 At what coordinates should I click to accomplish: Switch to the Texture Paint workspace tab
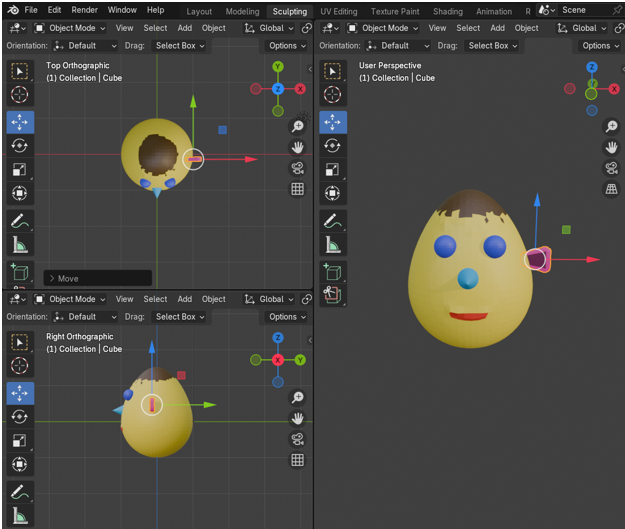397,11
